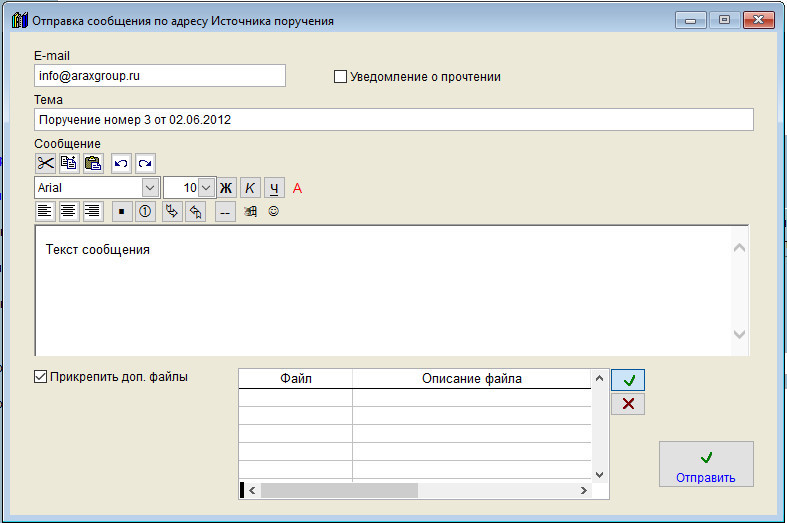787x523 pixels.
Task: Toggle underline formatting (Ч)
Action: pos(274,188)
